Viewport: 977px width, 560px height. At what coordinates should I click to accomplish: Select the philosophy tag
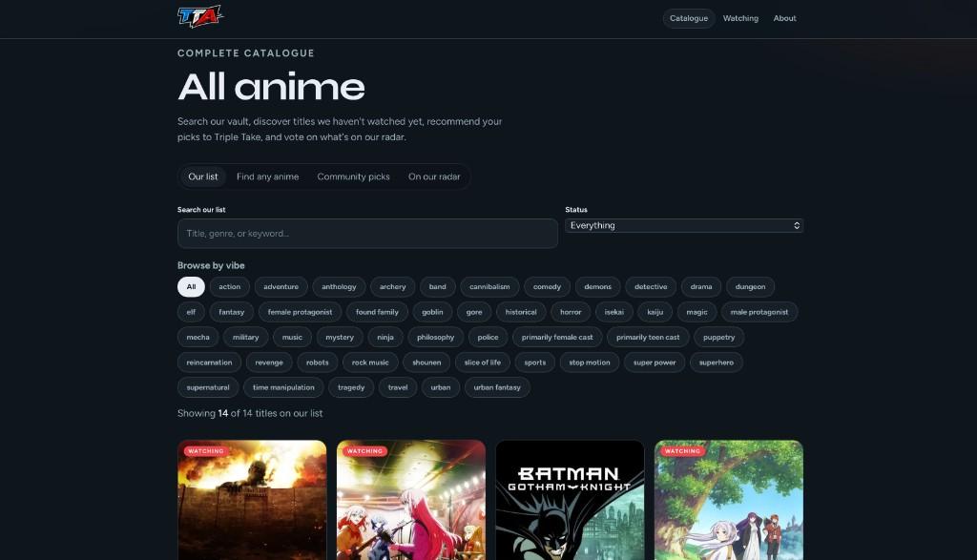(x=435, y=337)
